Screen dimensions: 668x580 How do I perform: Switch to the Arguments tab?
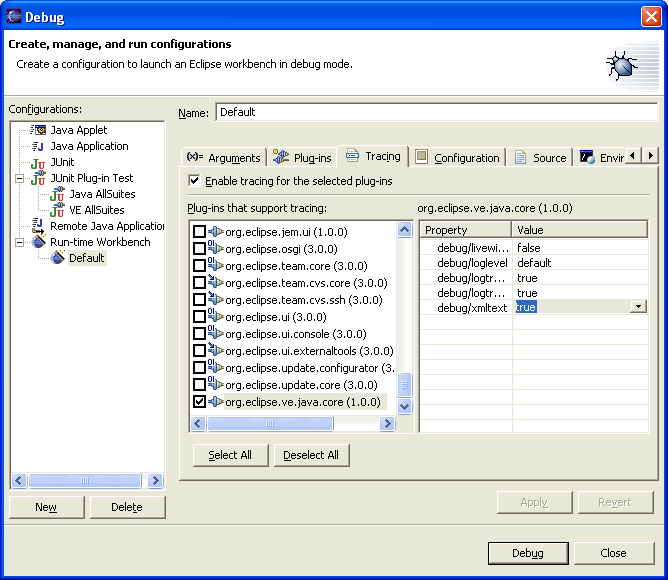(223, 157)
